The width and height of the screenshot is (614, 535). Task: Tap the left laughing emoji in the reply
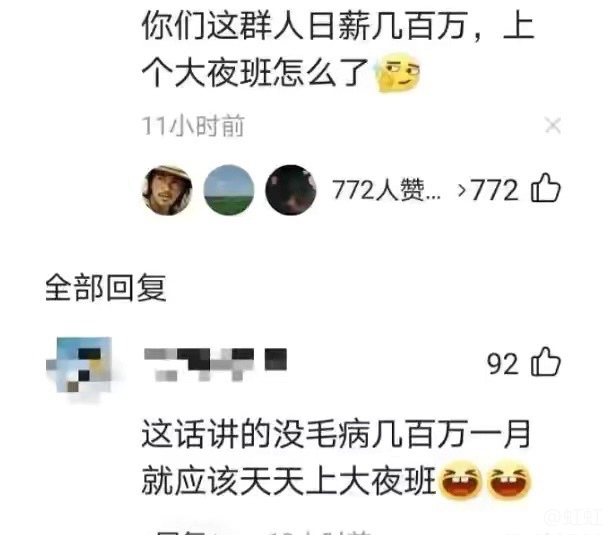tap(460, 480)
